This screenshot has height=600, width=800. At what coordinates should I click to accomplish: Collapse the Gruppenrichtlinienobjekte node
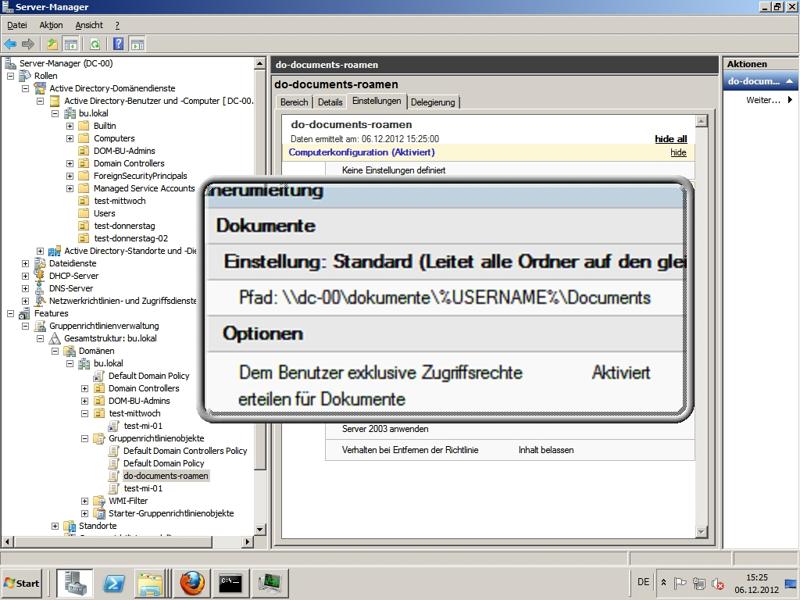click(85, 438)
